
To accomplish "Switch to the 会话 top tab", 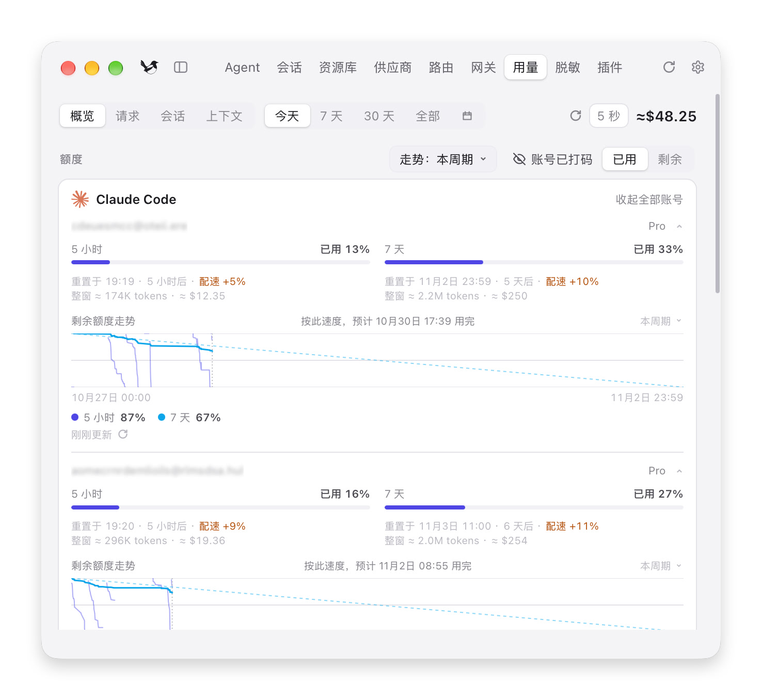I will [x=289, y=67].
